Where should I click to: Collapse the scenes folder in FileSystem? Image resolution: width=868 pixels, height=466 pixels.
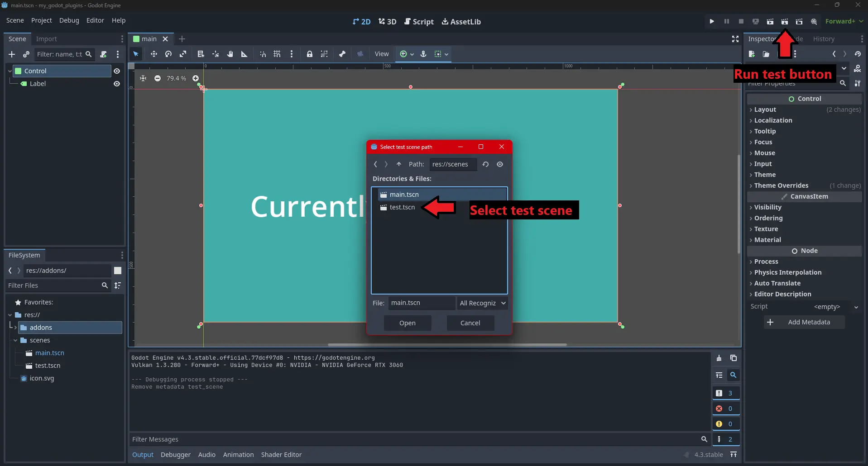(15, 340)
